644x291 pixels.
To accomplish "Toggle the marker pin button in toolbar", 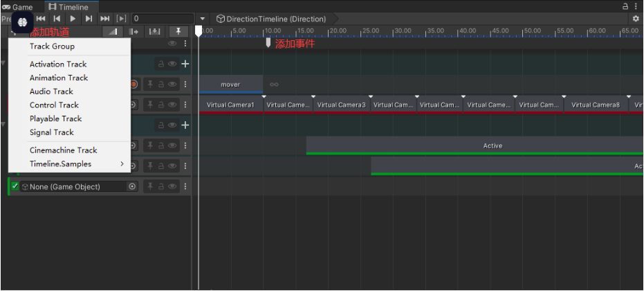I will (x=179, y=32).
